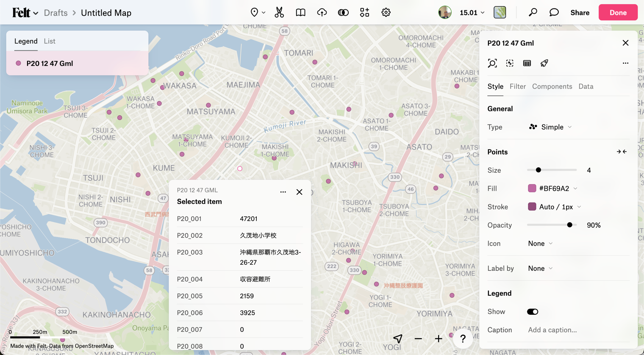644x355 pixels.
Task: Click the Share button
Action: (x=580, y=13)
